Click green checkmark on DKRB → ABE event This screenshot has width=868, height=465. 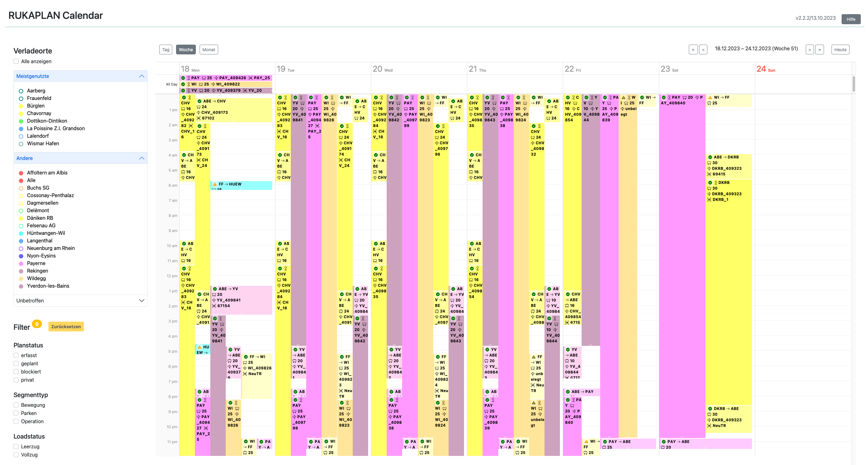(x=710, y=408)
